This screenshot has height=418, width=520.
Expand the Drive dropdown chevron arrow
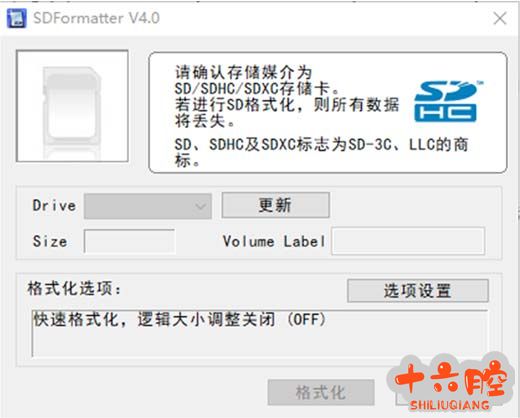click(200, 206)
